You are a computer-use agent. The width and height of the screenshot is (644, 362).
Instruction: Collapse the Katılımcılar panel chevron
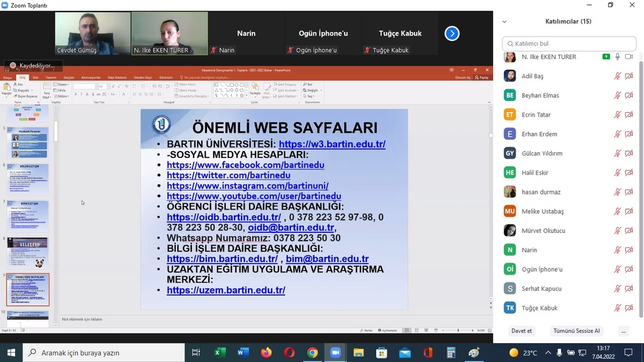coord(504,22)
